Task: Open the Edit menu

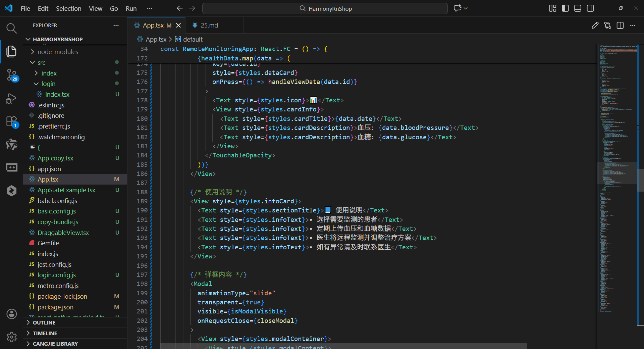Action: point(43,8)
